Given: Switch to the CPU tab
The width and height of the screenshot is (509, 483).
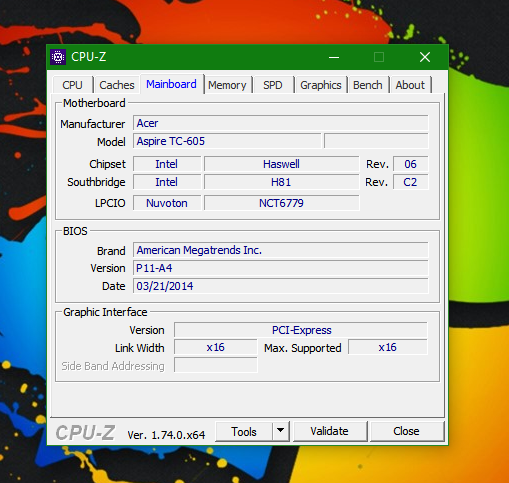Looking at the screenshot, I should point(72,85).
